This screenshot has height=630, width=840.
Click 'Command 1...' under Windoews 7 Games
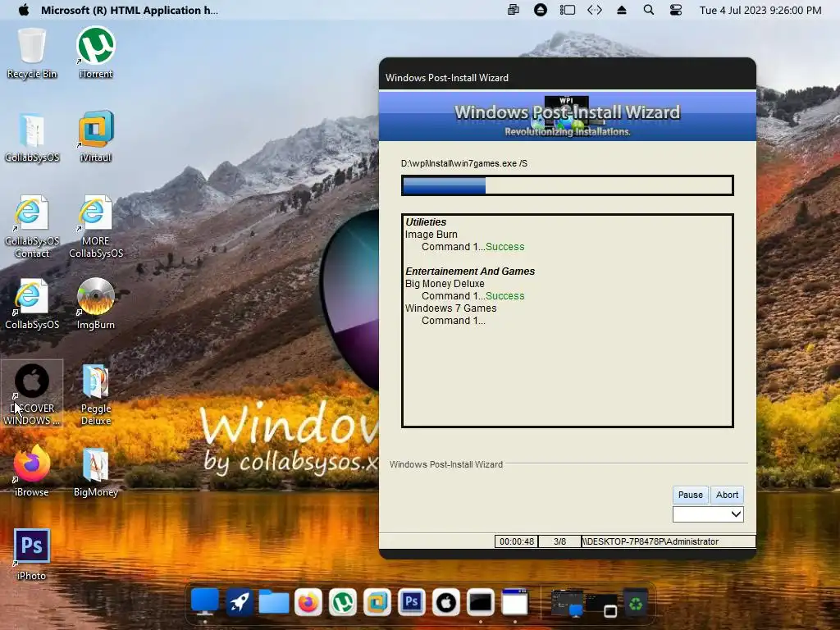(453, 321)
